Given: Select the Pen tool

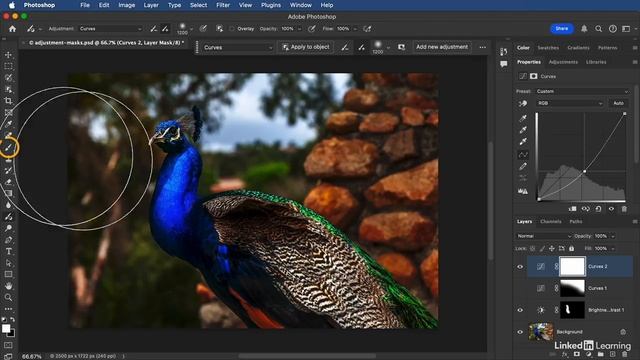Looking at the screenshot, I should [x=8, y=240].
